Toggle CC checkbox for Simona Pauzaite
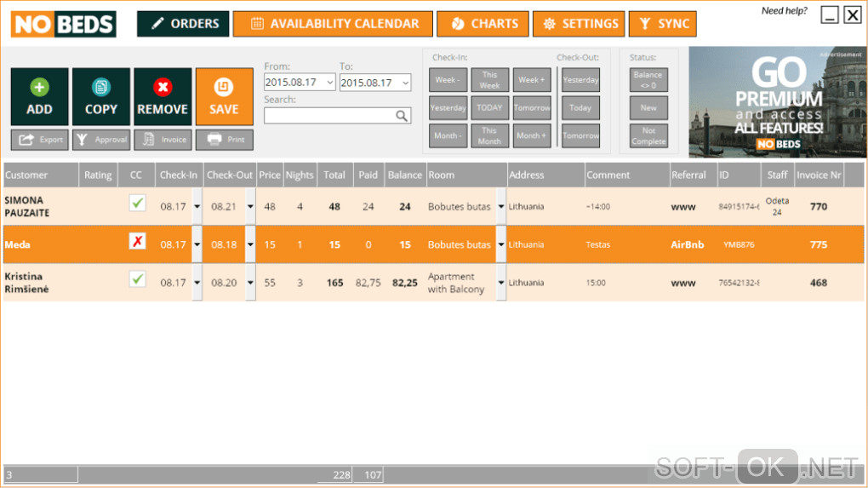This screenshot has width=868, height=488. tap(137, 204)
